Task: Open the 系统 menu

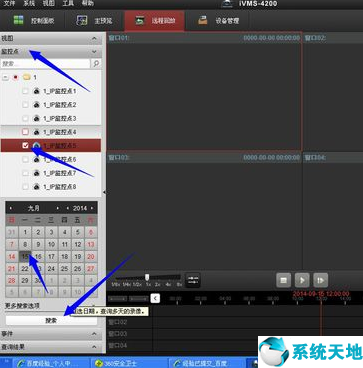Action: pyautogui.click(x=29, y=4)
